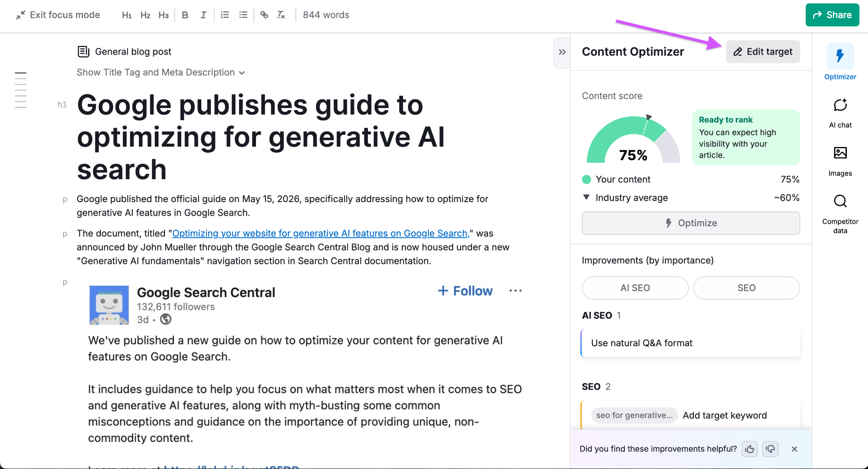Give thumbs up on improvements feedback
The image size is (868, 469).
[749, 449]
